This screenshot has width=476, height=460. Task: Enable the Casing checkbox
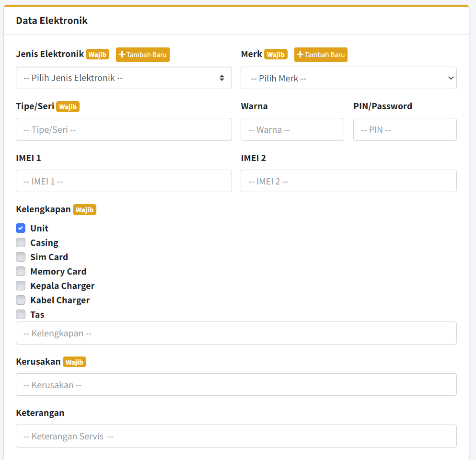tap(21, 242)
